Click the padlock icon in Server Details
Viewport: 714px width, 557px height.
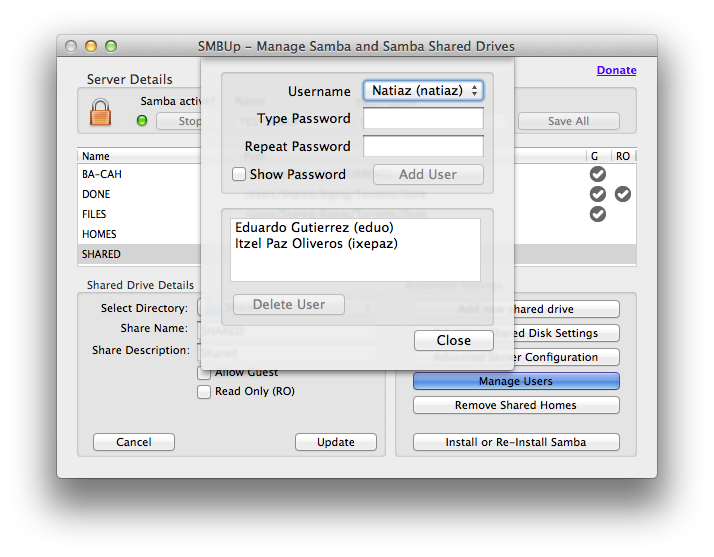tap(100, 112)
